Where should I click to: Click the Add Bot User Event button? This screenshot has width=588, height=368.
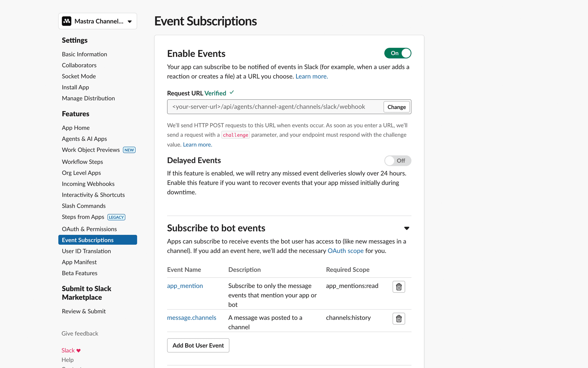198,345
